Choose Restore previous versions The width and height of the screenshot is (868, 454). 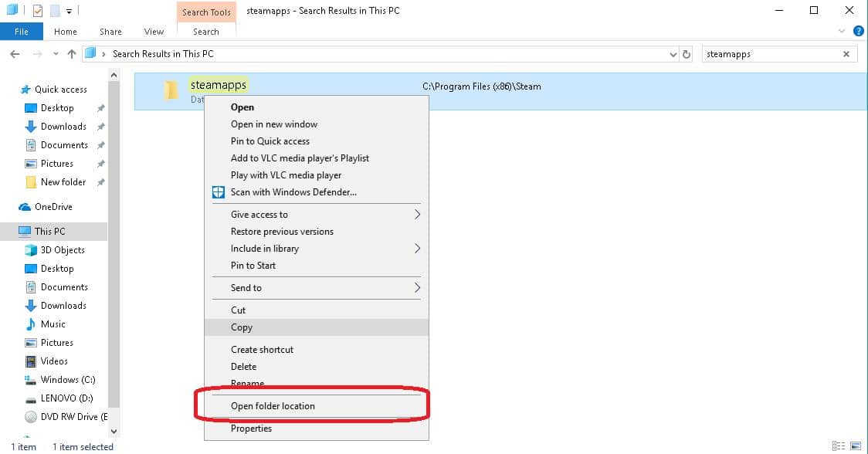point(316,232)
